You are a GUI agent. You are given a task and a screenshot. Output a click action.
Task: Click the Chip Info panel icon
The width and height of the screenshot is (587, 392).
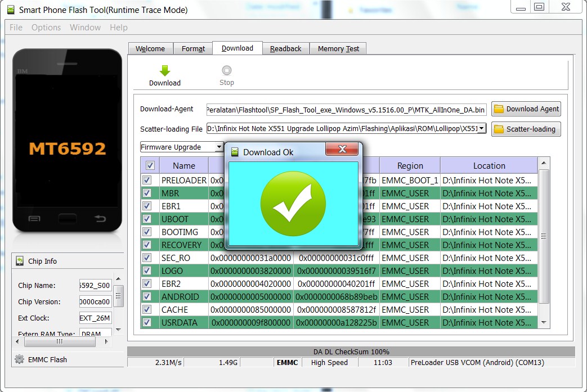(20, 260)
